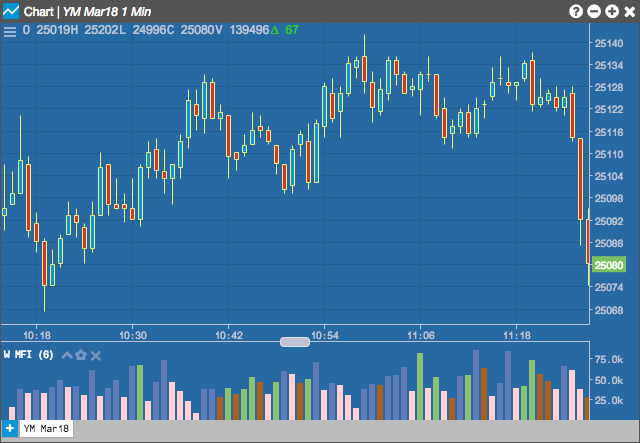Close the chart widget

pos(630,12)
